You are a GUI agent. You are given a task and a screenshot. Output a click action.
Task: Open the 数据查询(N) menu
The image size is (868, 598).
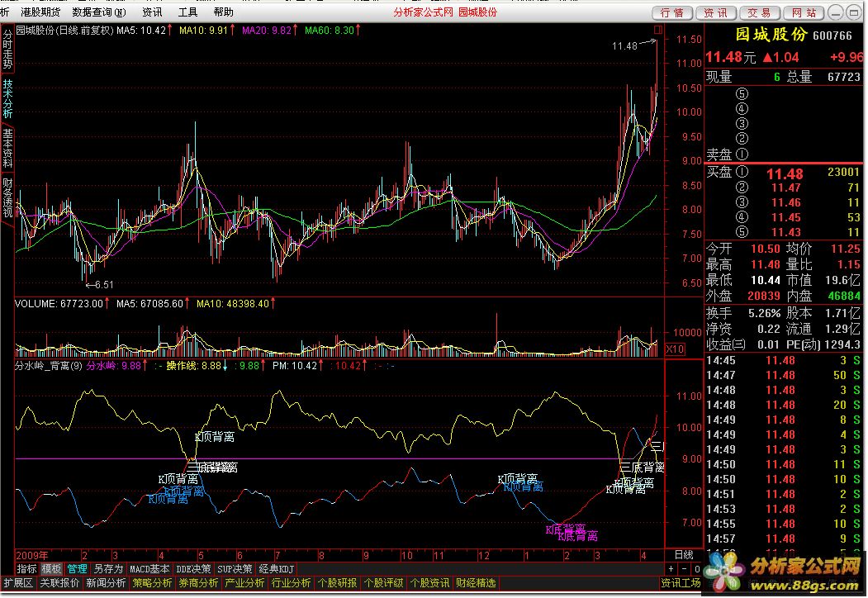99,12
